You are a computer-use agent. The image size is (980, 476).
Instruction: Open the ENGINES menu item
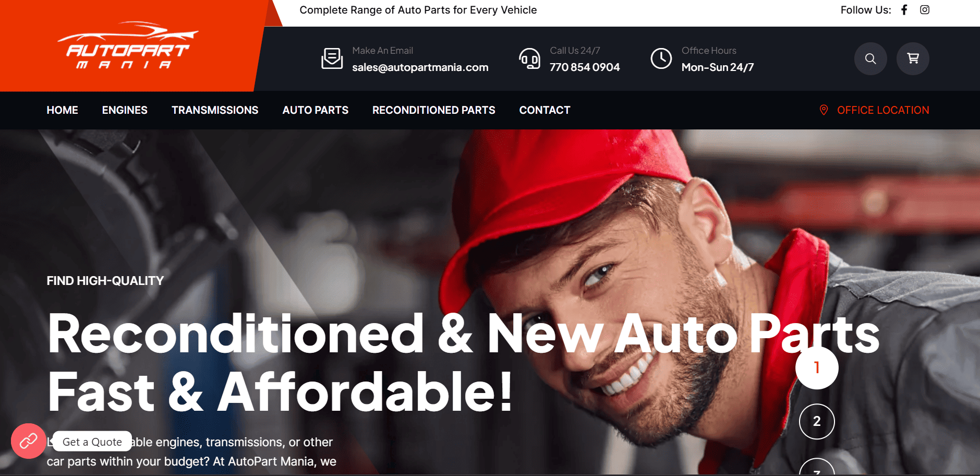pyautogui.click(x=125, y=110)
